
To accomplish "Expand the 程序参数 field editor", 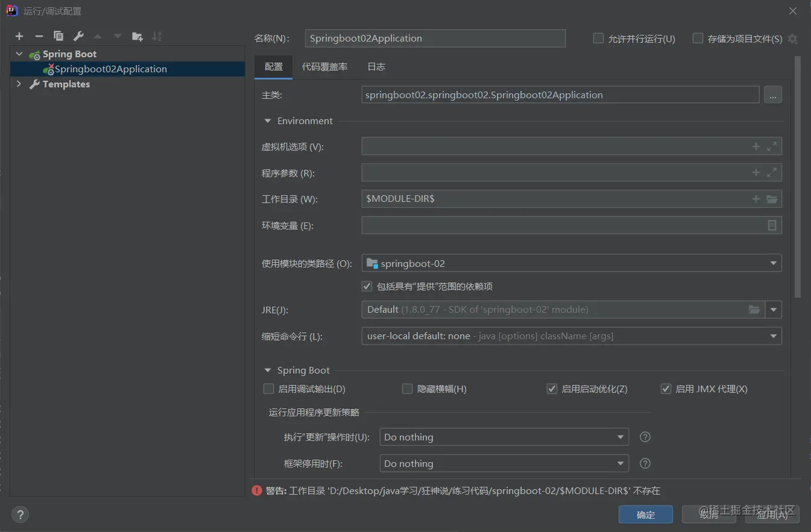I will click(772, 173).
